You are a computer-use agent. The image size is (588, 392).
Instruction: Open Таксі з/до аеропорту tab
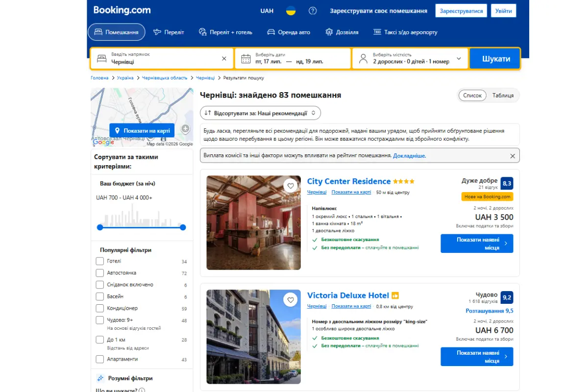point(405,32)
